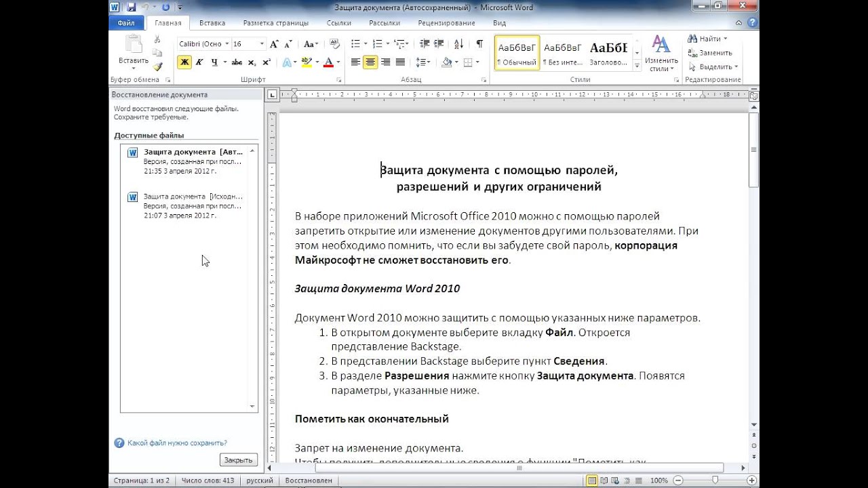
Task: Select the Format Painter brush icon
Action: tap(157, 66)
